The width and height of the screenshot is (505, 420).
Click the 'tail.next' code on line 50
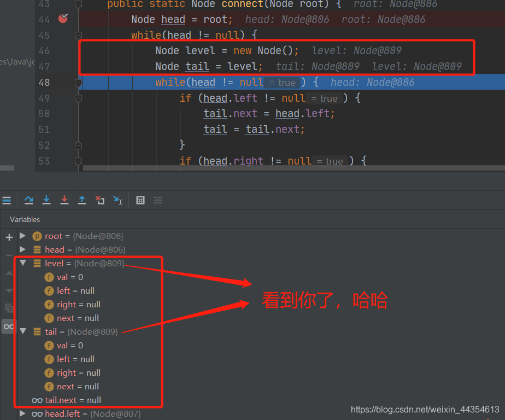coord(230,113)
